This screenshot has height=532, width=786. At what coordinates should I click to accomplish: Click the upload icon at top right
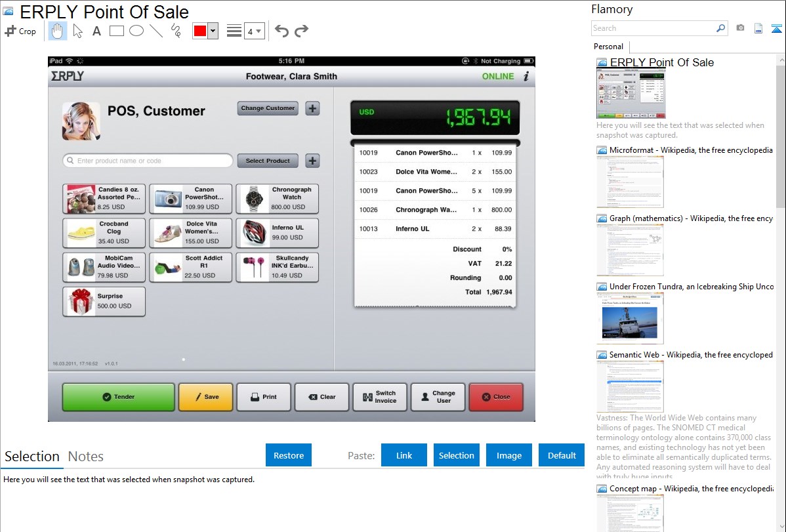776,28
